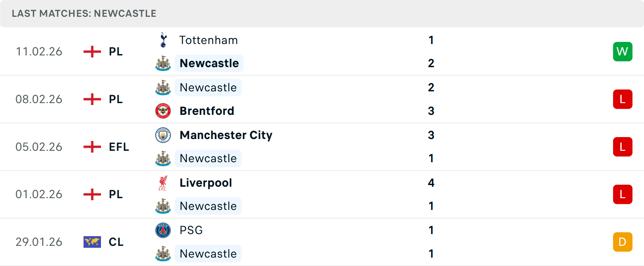Click the Liverpool team name
The height and width of the screenshot is (266, 644).
(x=206, y=183)
